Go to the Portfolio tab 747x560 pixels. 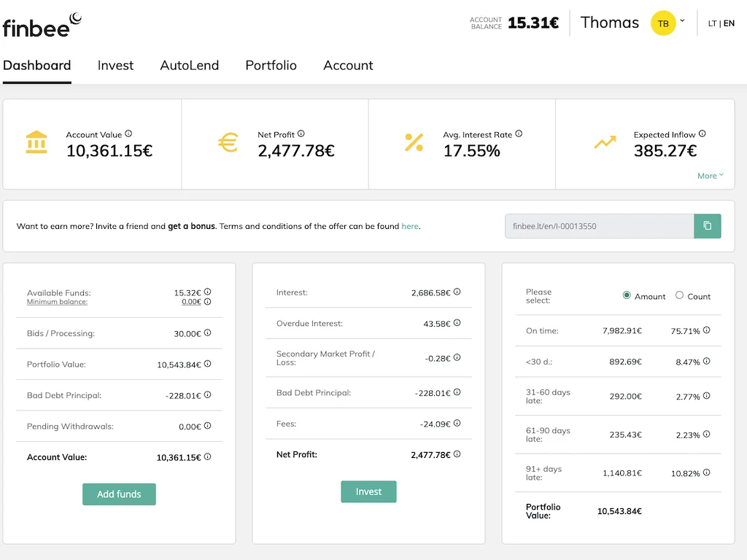pyautogui.click(x=271, y=65)
